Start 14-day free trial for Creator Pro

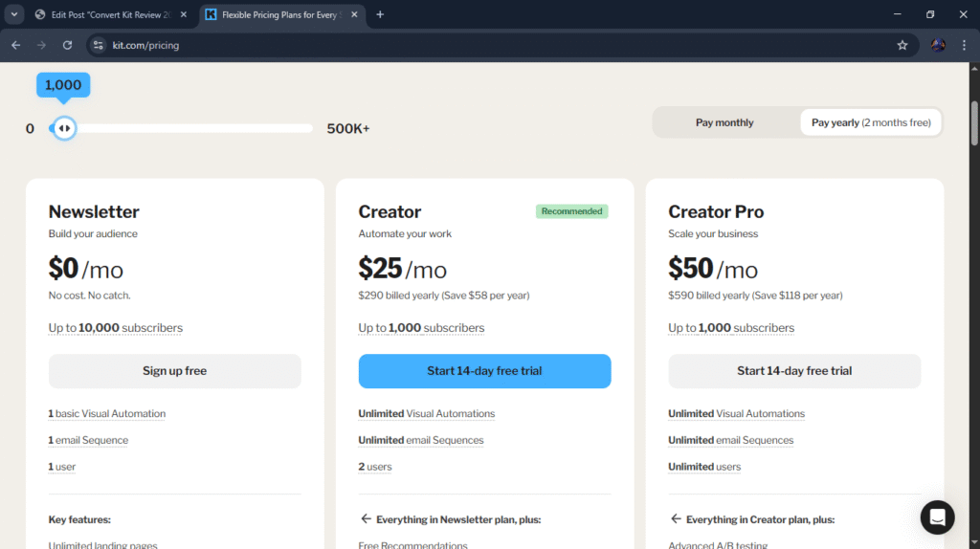coord(794,371)
